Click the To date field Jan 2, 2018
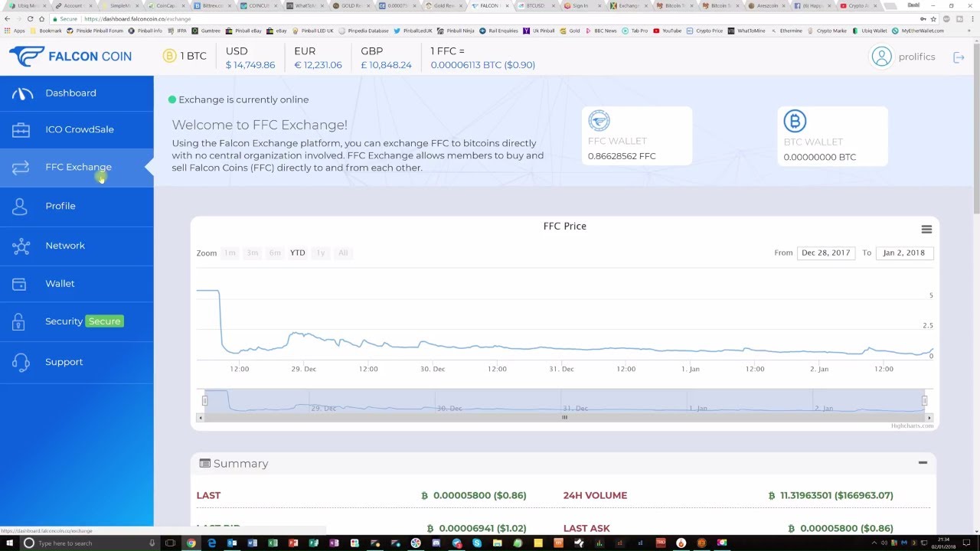The width and height of the screenshot is (980, 551). [x=904, y=253]
